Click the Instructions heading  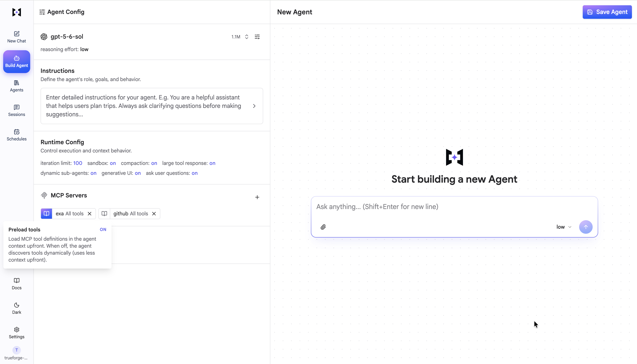57,71
